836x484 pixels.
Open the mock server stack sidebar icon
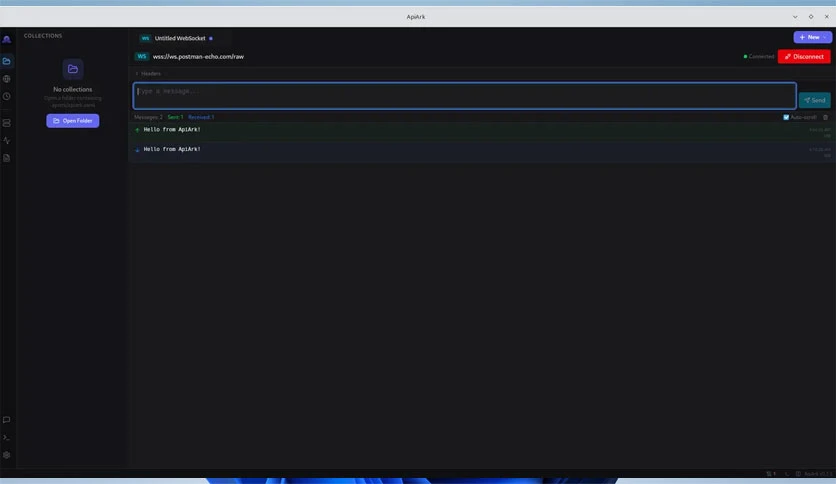tap(6, 123)
